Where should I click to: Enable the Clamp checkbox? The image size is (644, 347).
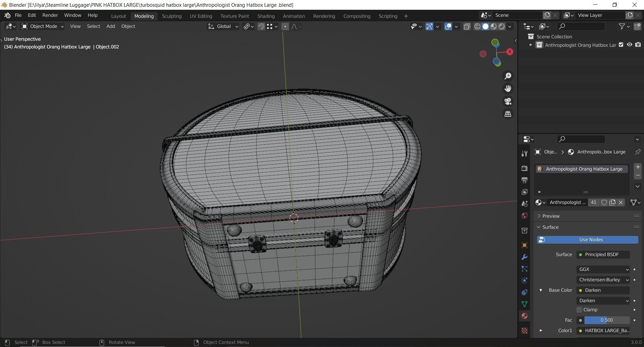[x=579, y=310]
